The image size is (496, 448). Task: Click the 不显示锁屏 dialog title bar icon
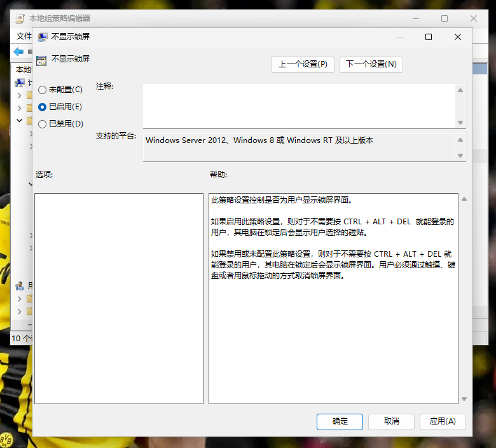point(43,37)
